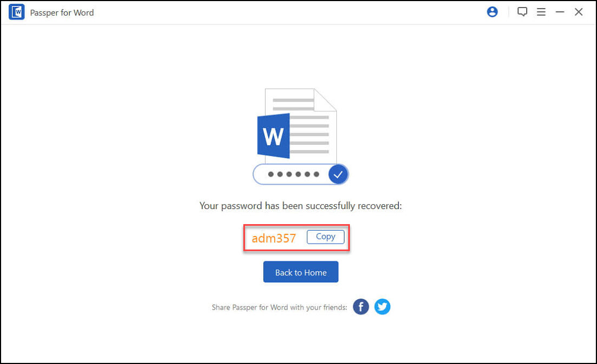This screenshot has height=364, width=597.
Task: Click the Passper for Word title text
Action: click(x=62, y=12)
